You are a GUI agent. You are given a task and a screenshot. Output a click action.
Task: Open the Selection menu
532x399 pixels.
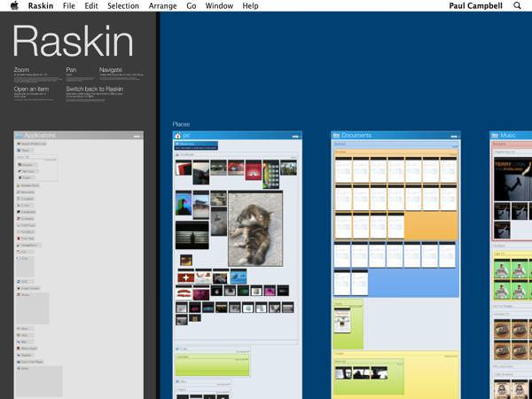tap(123, 6)
